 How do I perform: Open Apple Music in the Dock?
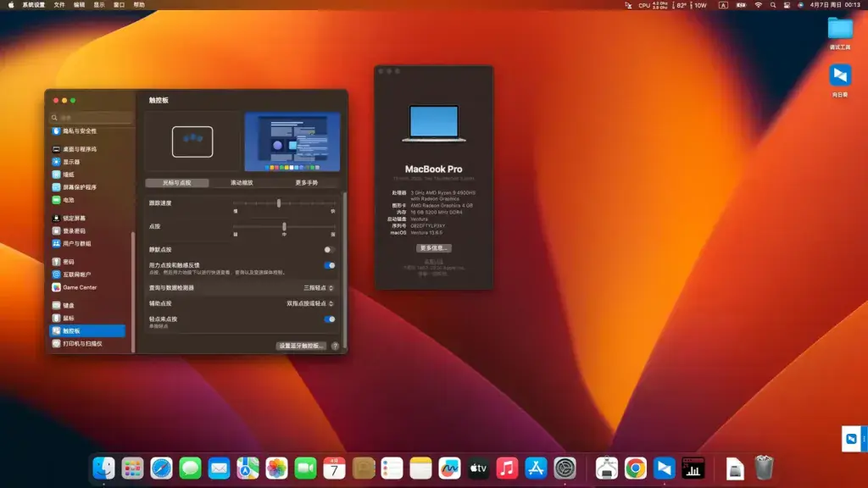coord(507,469)
